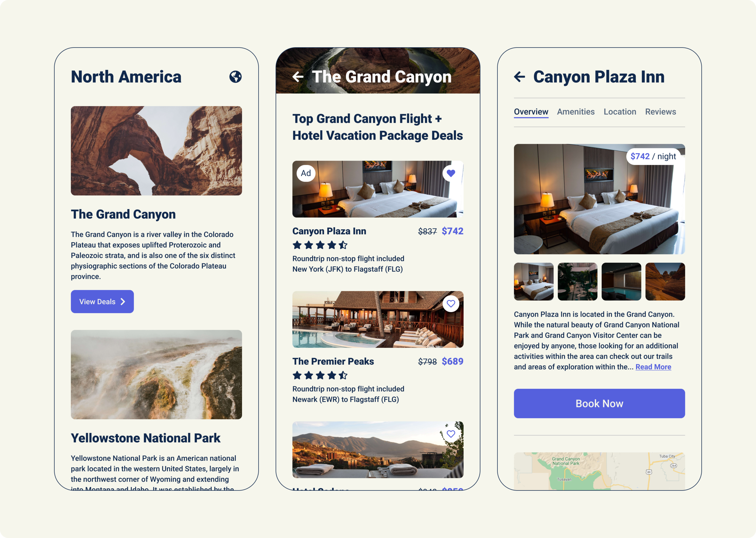Click Canyon Plaza Inn star rating
Screen dimensions: 756x538
pyautogui.click(x=320, y=245)
